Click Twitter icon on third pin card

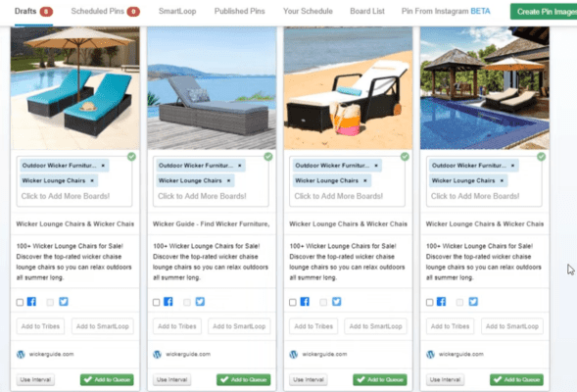pos(337,302)
